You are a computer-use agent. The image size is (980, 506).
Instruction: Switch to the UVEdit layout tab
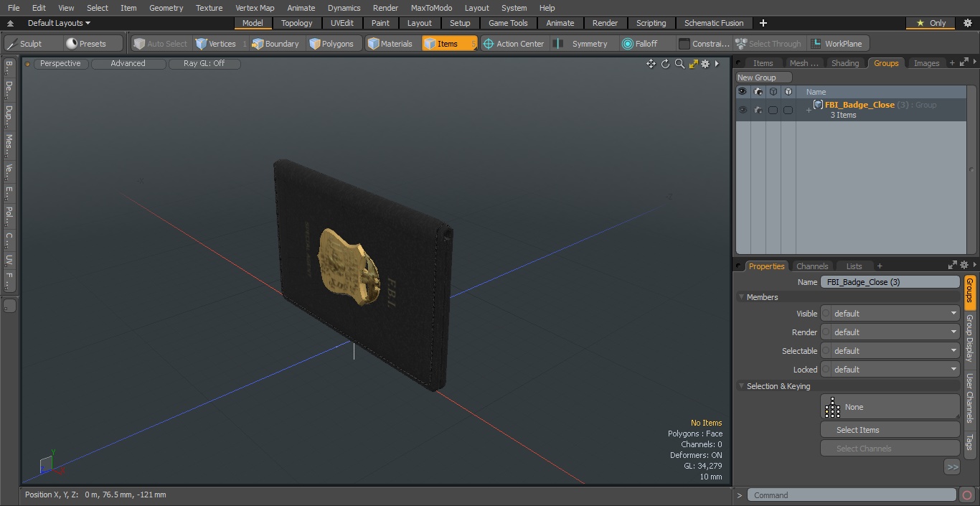[x=342, y=23]
